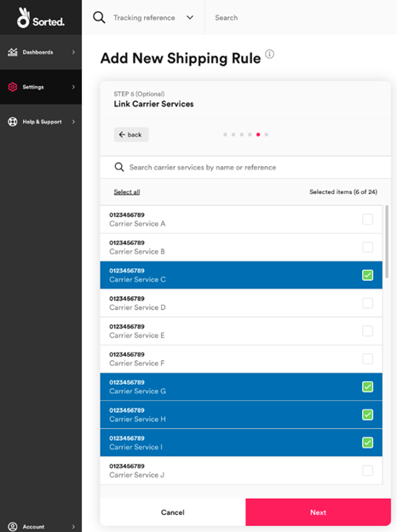This screenshot has height=532, width=397.
Task: Open the Account menu item
Action: click(x=41, y=527)
